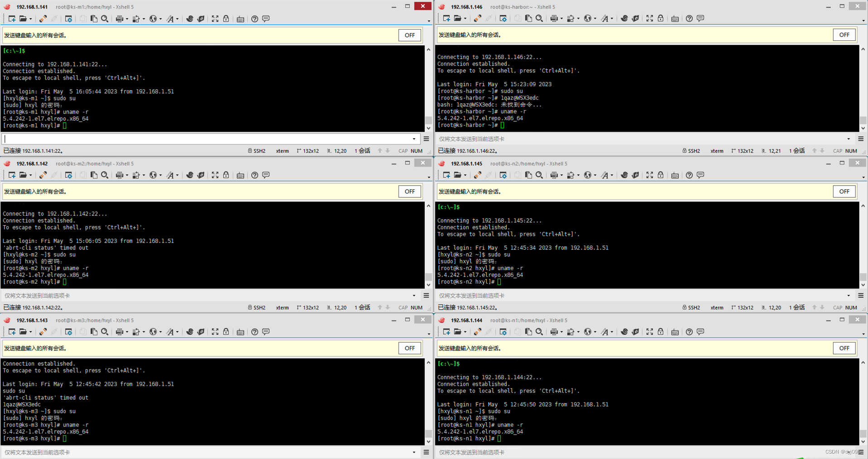Open Help icon in 192.168.1.142 window
The width and height of the screenshot is (868, 459).
click(255, 175)
